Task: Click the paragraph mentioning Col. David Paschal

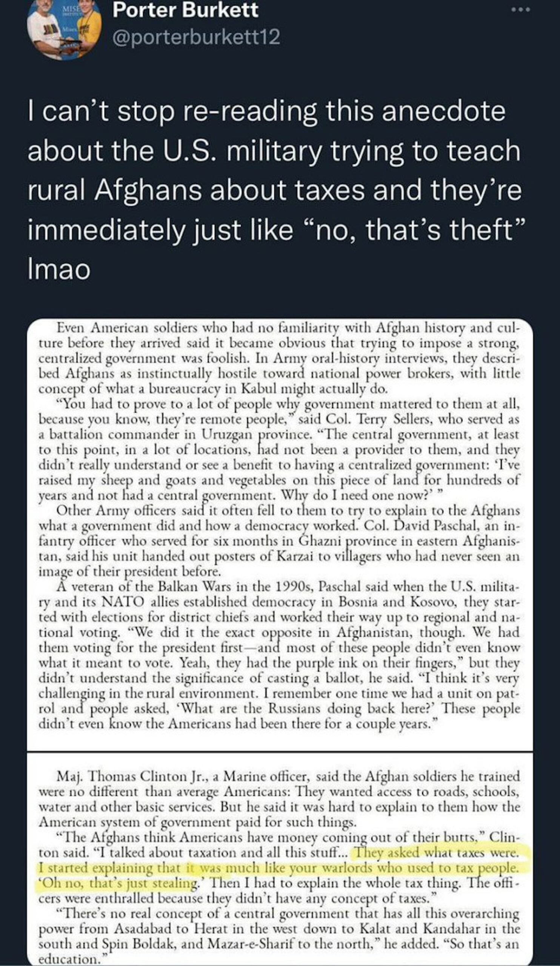Action: click(x=278, y=541)
